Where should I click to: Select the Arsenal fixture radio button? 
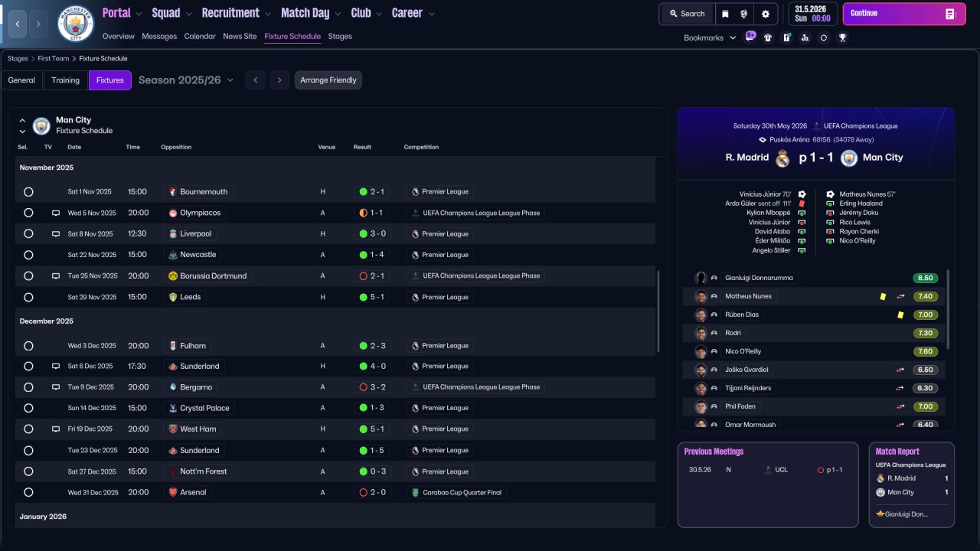tap(28, 492)
